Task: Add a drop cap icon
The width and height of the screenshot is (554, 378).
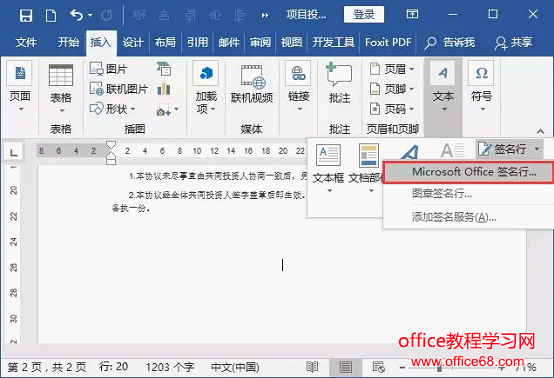Action: (x=453, y=150)
